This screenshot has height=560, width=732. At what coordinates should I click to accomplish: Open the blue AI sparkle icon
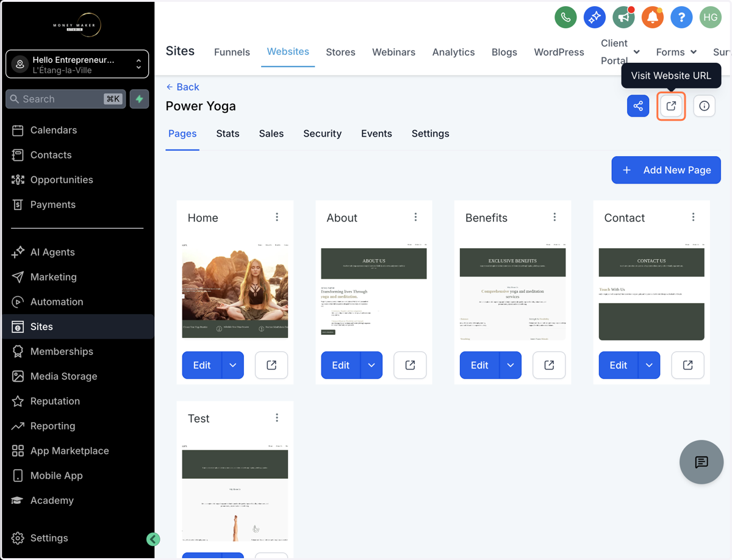click(594, 18)
